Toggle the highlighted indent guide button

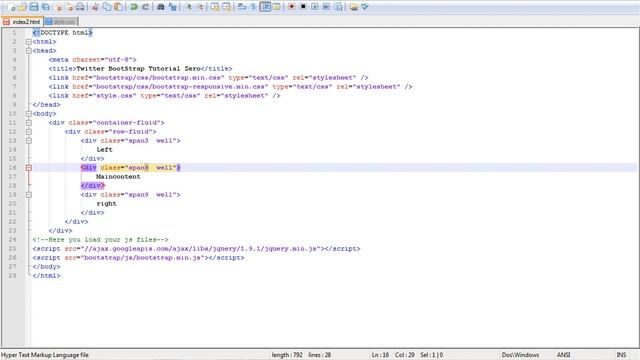[265, 7]
